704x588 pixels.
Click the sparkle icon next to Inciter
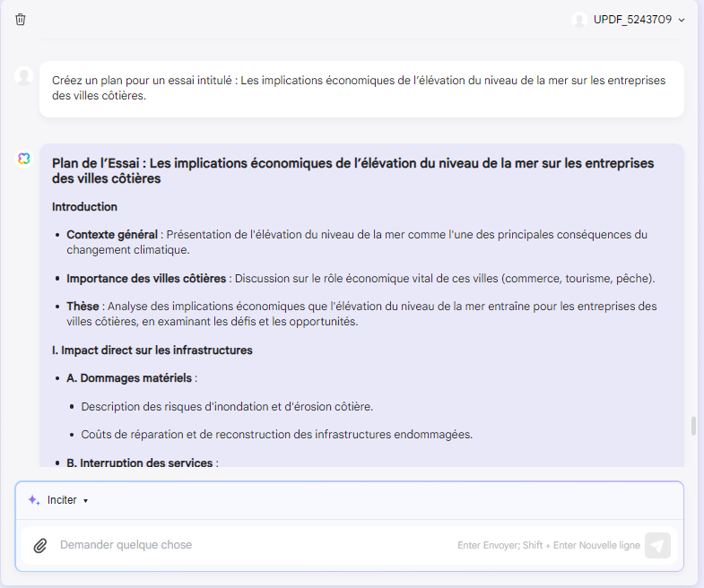[x=34, y=500]
